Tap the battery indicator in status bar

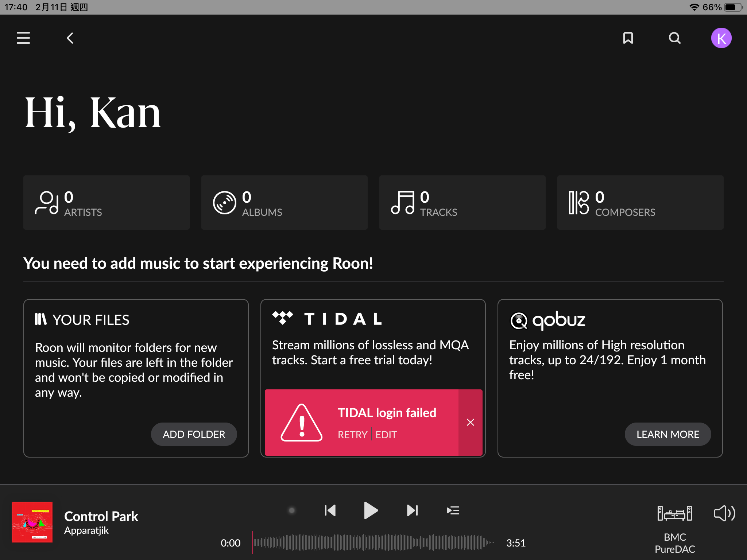click(733, 7)
